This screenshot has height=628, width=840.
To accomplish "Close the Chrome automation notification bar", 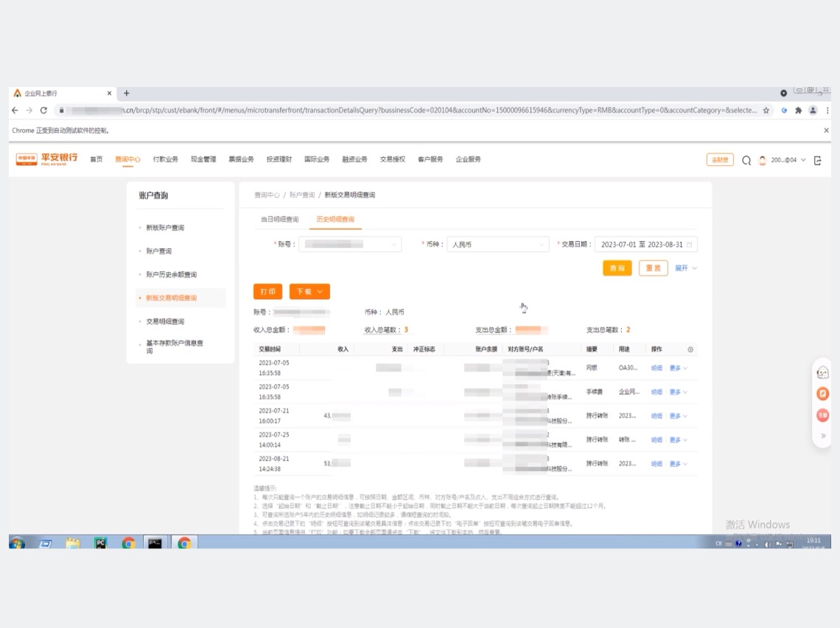I will 826,130.
